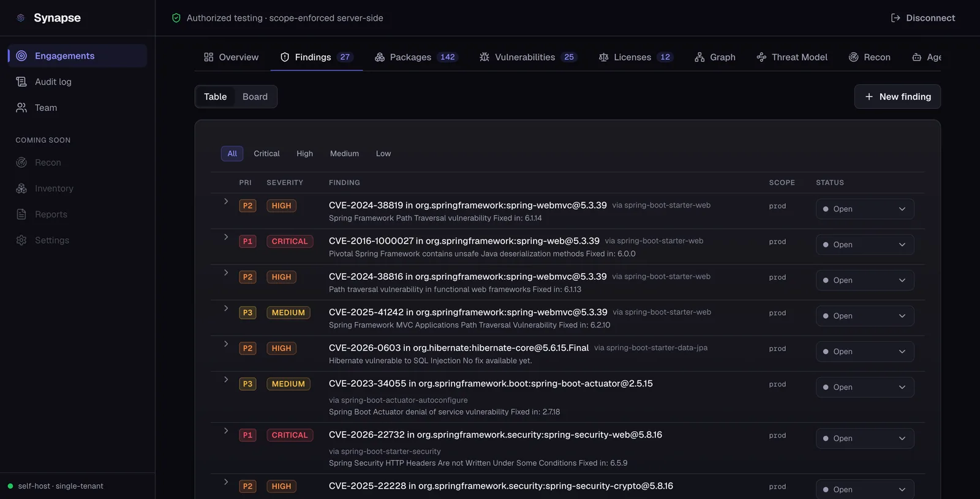Filter findings by Critical severity
The height and width of the screenshot is (499, 980).
[266, 154]
